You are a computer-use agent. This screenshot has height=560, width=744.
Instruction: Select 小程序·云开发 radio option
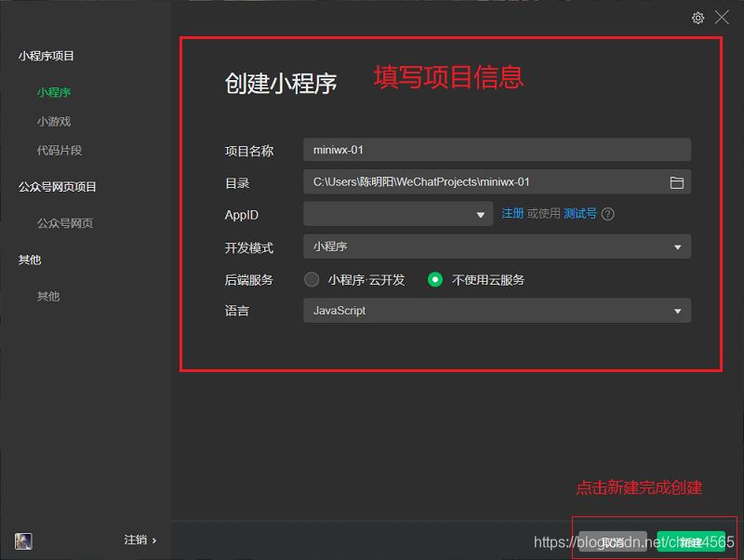tap(312, 279)
